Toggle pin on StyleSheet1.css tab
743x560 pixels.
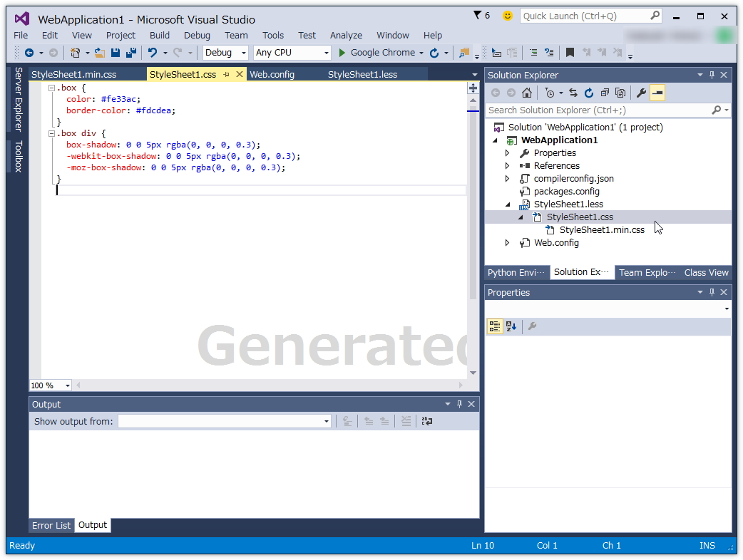(x=227, y=74)
